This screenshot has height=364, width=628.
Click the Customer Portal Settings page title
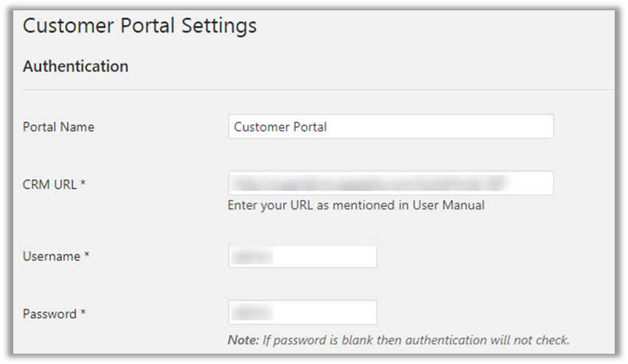pyautogui.click(x=139, y=27)
